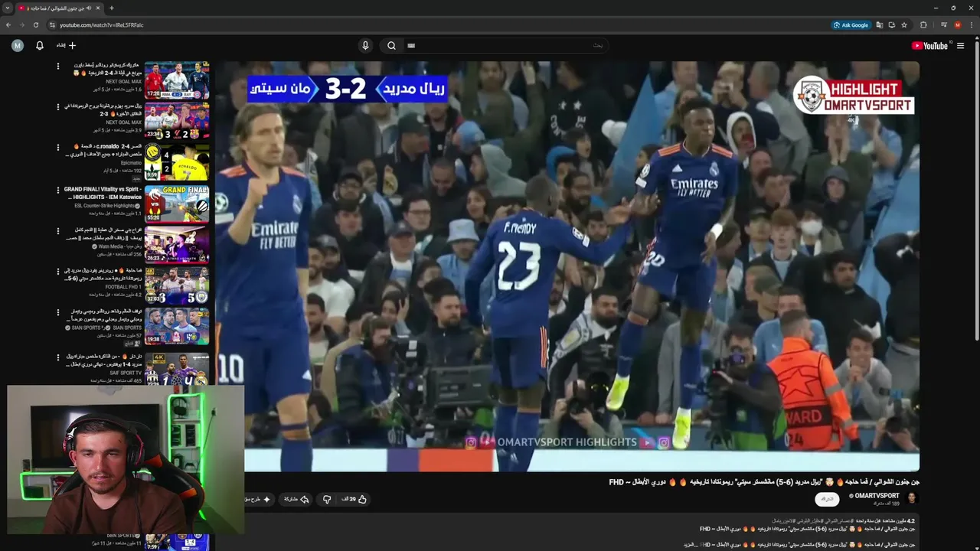Mute the tab via its speaker icon

[x=89, y=8]
